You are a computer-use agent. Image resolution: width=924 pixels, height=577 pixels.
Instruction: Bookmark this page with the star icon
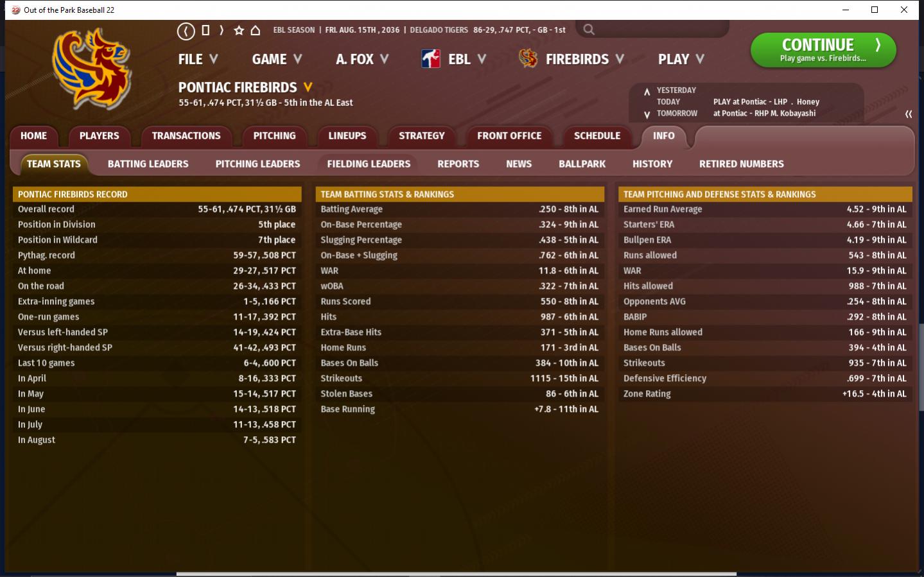(x=239, y=30)
